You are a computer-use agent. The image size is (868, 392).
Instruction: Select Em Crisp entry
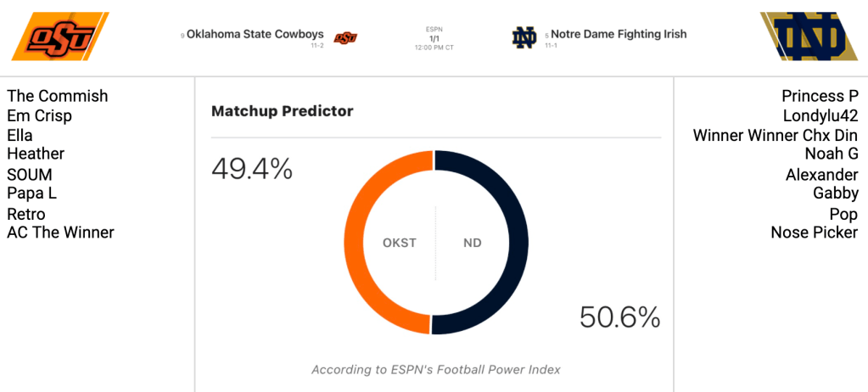(39, 115)
